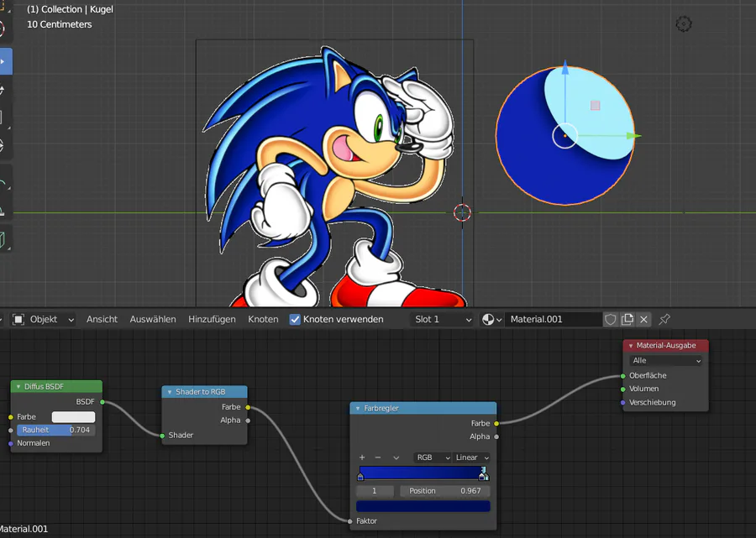The image size is (756, 538).
Task: Click the Position field showing 0.967
Action: (444, 491)
